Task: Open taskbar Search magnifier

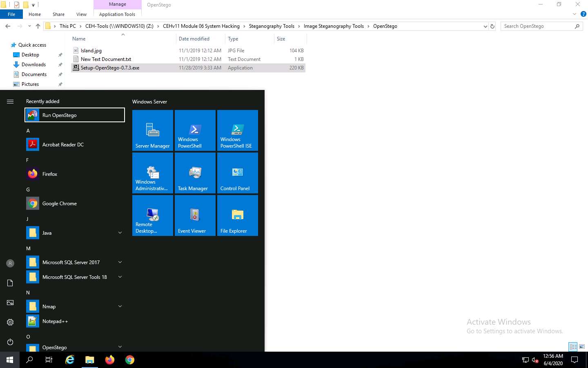Action: (29, 360)
